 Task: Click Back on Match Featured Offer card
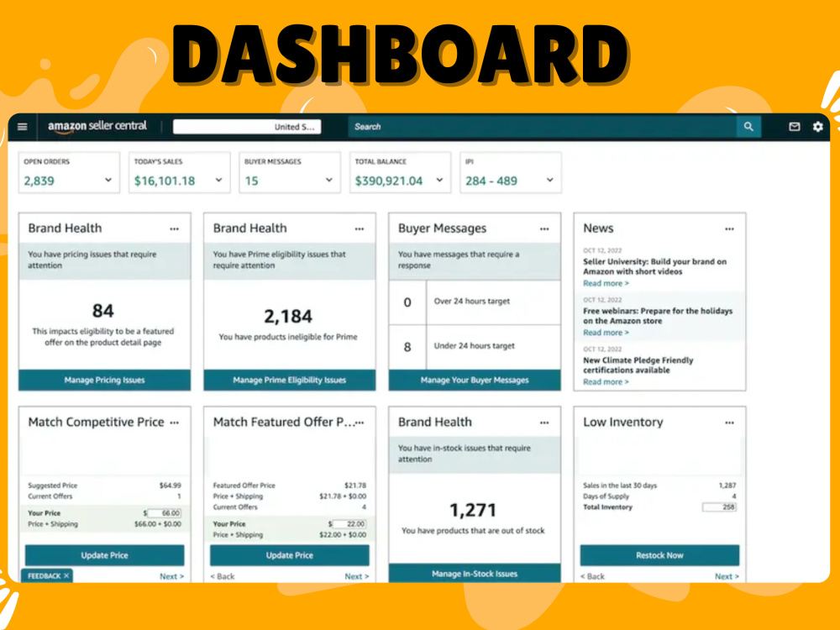point(223,576)
